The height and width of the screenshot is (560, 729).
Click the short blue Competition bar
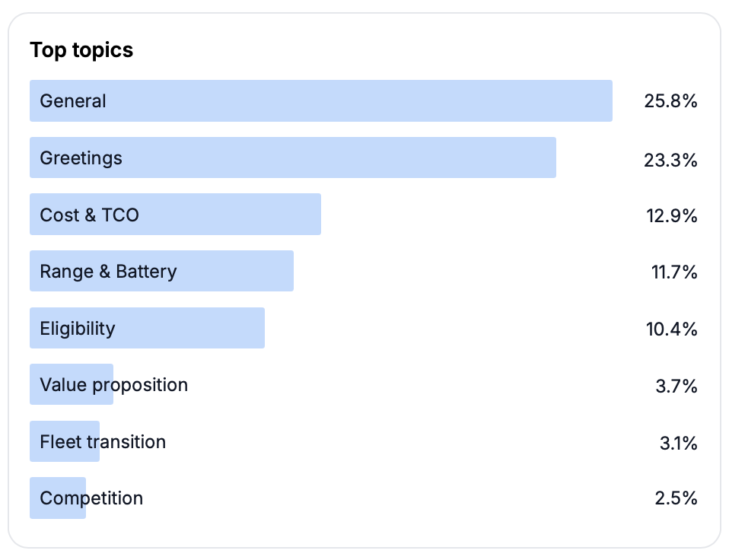click(x=58, y=498)
